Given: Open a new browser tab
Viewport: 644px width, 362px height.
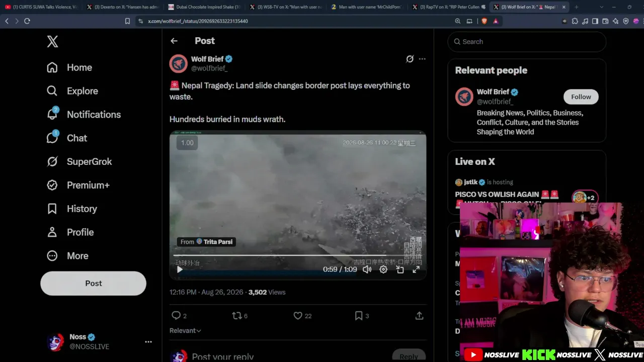Looking at the screenshot, I should click(576, 7).
